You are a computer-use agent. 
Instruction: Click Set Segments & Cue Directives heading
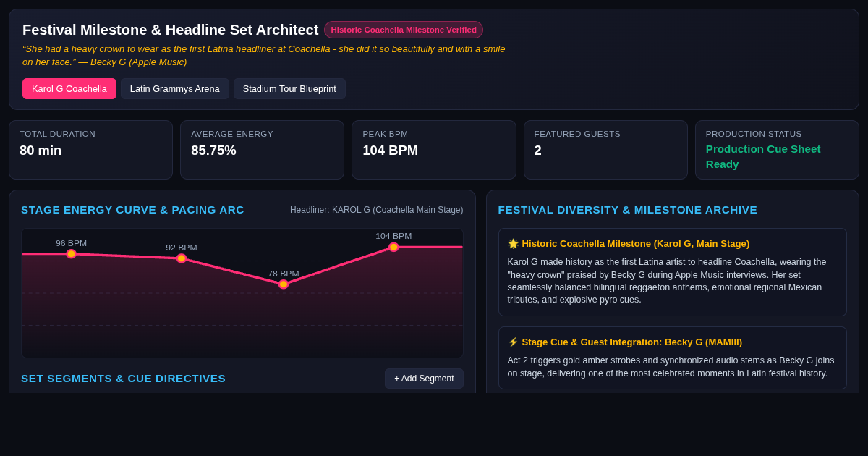[x=123, y=379]
